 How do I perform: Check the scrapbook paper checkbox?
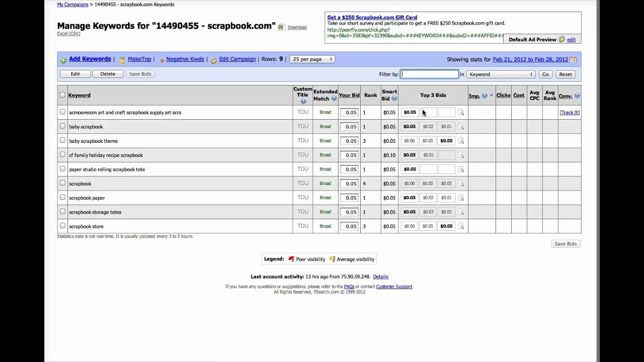(x=62, y=197)
